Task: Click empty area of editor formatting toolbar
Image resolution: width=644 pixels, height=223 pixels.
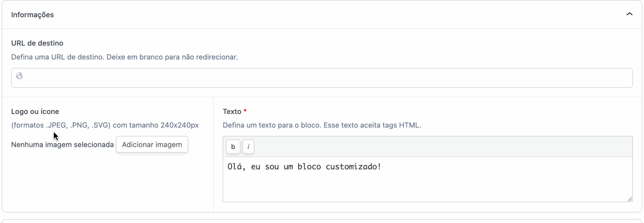Action: 439,147
